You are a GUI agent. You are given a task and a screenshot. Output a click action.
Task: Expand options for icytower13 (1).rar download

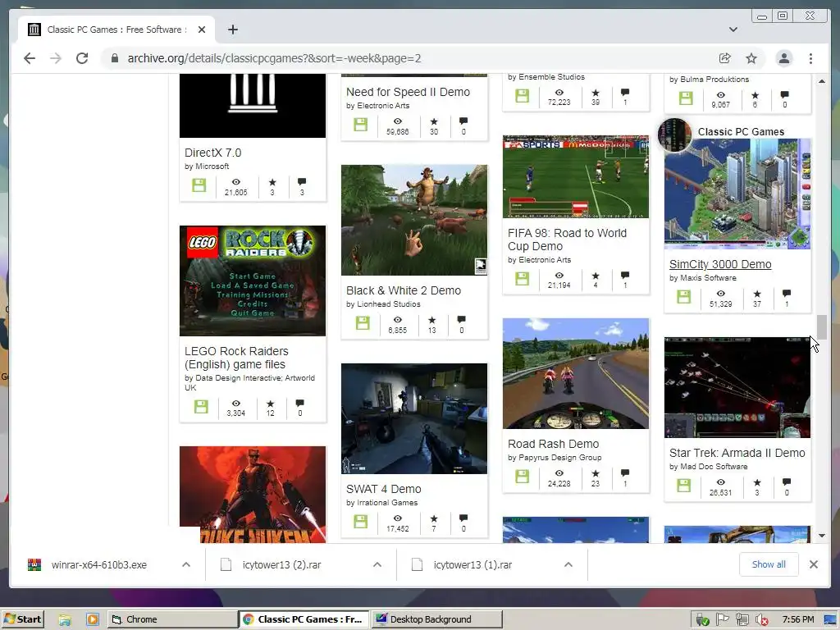click(x=568, y=564)
